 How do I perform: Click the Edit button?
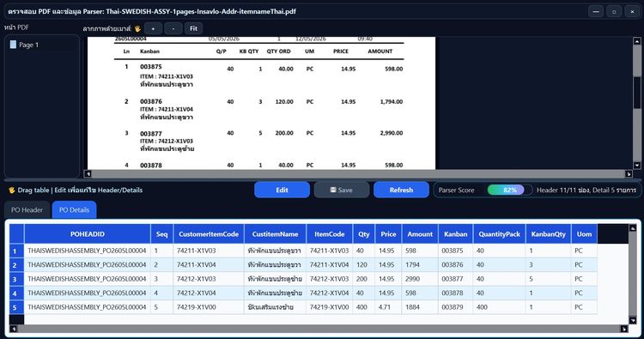(x=282, y=190)
